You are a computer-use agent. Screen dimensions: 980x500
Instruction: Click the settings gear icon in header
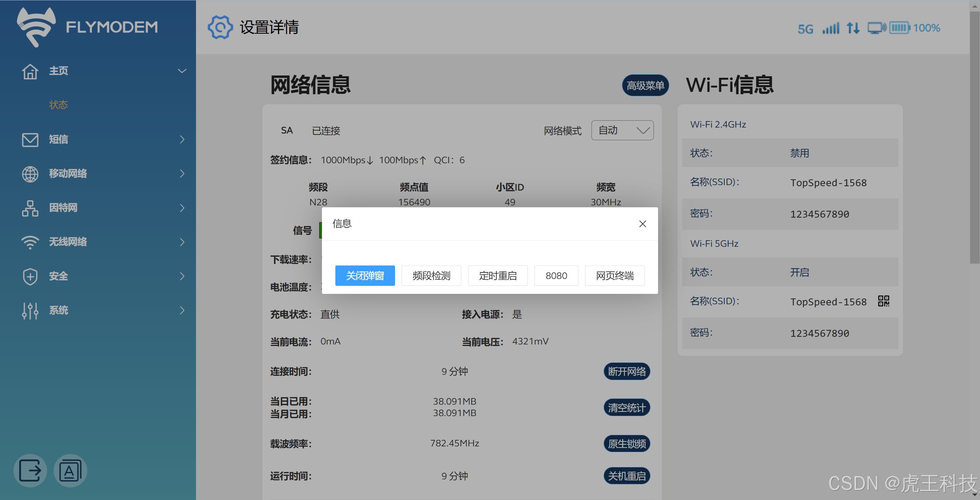pyautogui.click(x=220, y=27)
